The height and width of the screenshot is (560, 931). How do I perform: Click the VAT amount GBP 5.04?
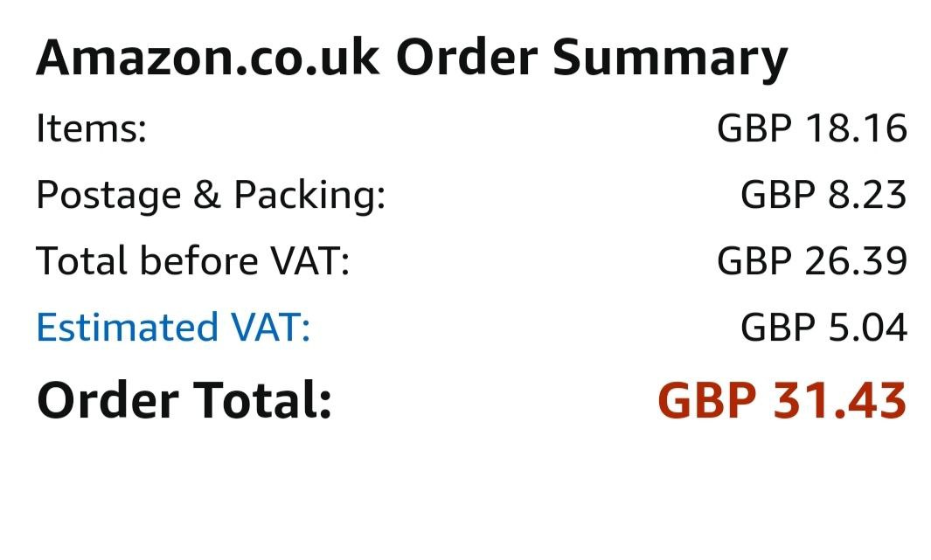823,328
